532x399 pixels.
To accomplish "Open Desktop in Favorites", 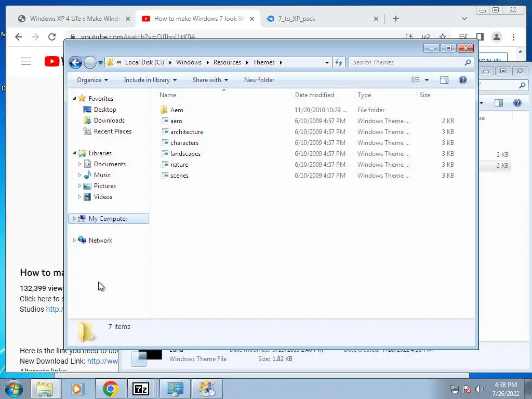I will click(105, 110).
